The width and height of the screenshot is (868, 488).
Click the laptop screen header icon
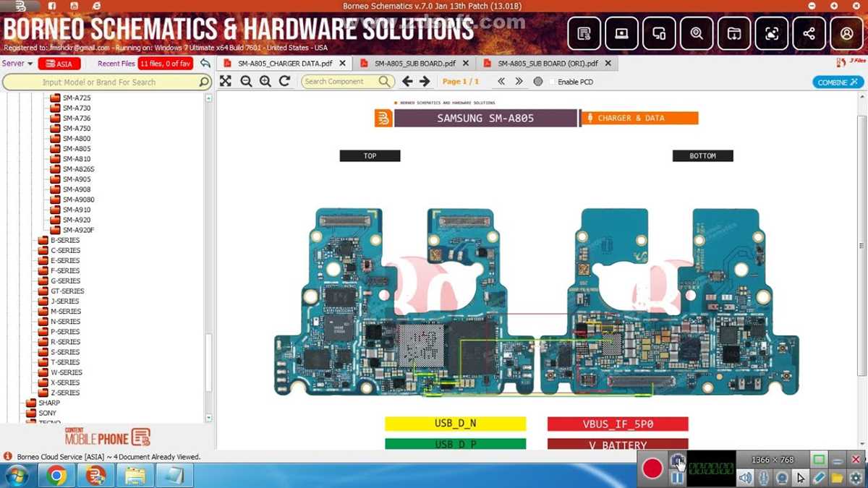tap(621, 33)
